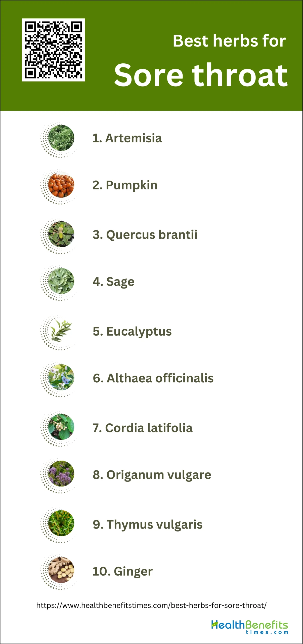303x644 pixels.
Task: Click the purple Origanum vulgare image
Action: (61, 474)
